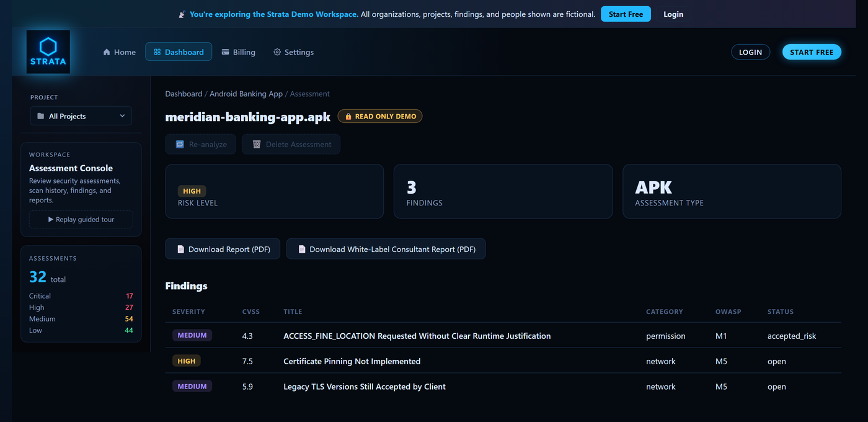Open the ACCESS_FINE_LOCATION finding title
Screen dimensions: 868x422
(x=417, y=336)
